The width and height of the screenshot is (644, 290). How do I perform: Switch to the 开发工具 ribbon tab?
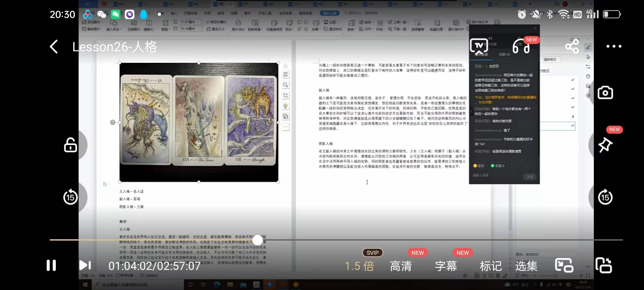[265, 13]
